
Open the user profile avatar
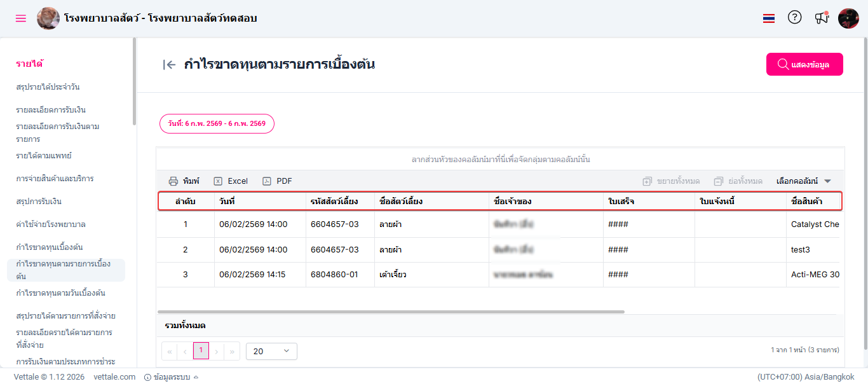tap(848, 18)
